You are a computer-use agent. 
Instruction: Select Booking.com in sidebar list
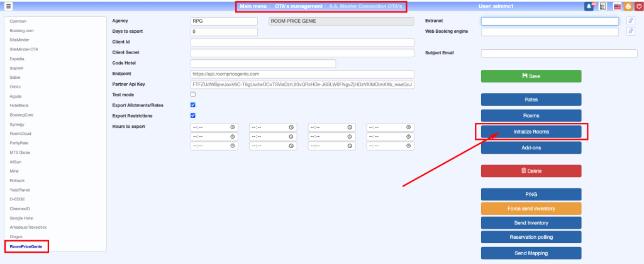pyautogui.click(x=21, y=30)
